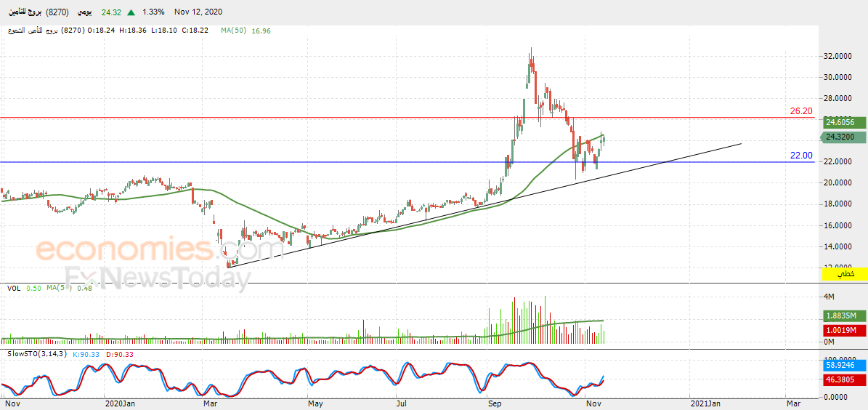
Task: Click the red 26.20 resistance label
Action: (801, 110)
